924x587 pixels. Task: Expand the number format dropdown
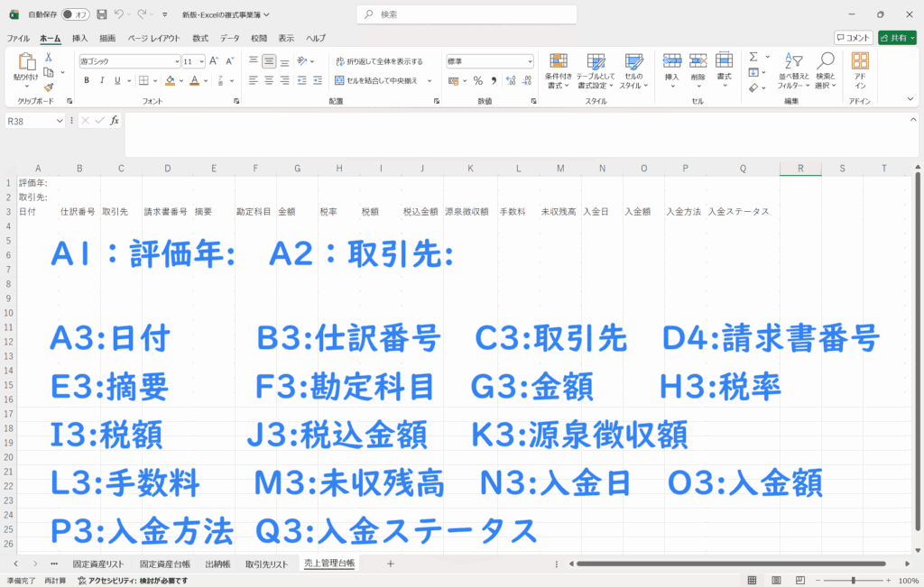click(x=530, y=61)
